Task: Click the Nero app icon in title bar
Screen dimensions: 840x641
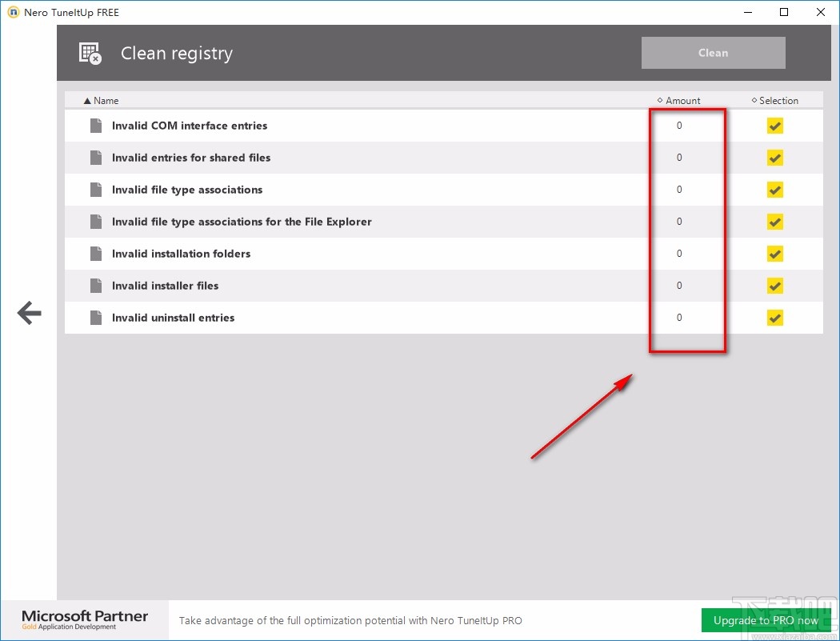Action: click(13, 12)
